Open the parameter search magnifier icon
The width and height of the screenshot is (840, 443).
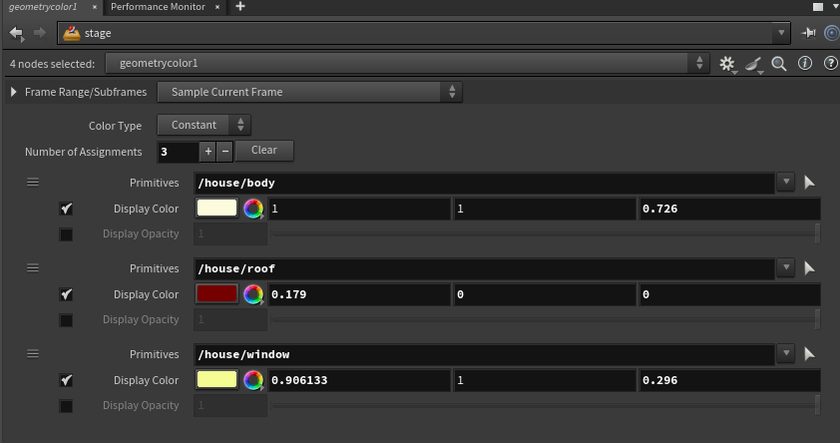click(x=779, y=64)
